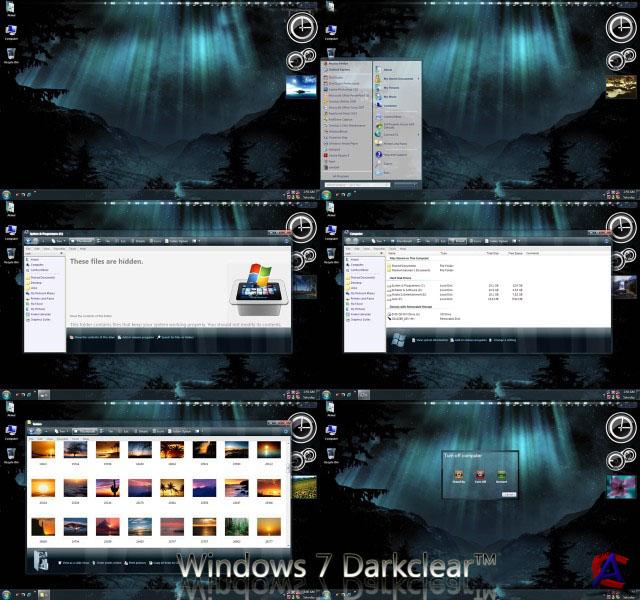Click the Stand By icon in shutdown dialog
The image size is (640, 600).
458,475
